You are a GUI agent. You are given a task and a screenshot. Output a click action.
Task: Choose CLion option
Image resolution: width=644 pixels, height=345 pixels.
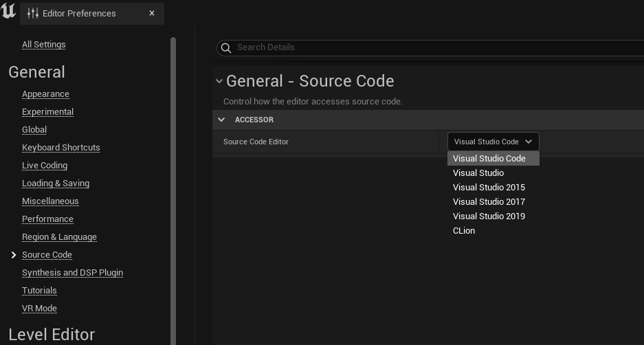click(x=493, y=230)
